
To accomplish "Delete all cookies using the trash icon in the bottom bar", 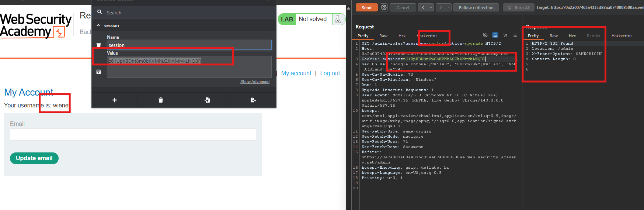I will click(x=161, y=100).
